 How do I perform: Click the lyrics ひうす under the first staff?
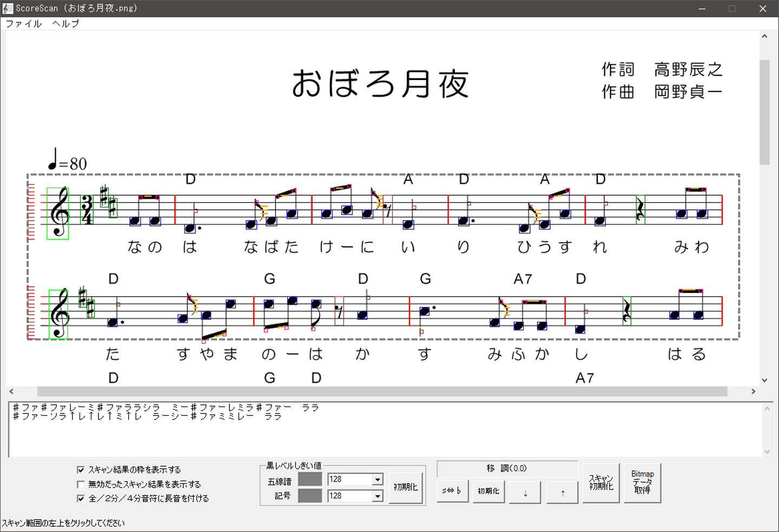coord(545,247)
